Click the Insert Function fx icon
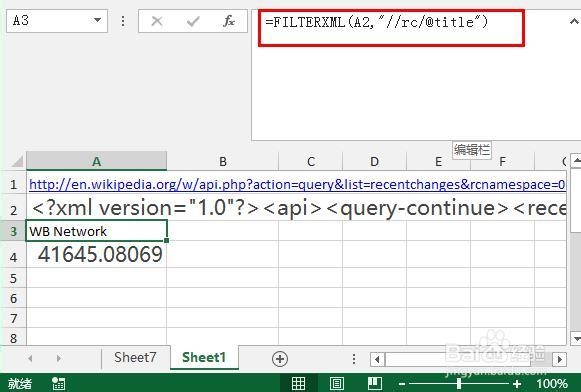 pos(229,21)
